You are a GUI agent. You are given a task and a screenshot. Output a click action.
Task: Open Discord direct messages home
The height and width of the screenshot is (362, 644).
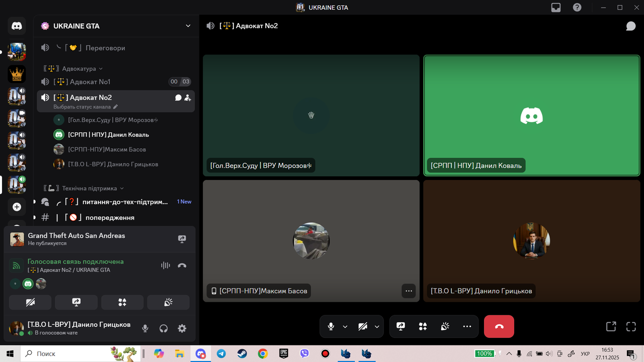[x=17, y=26]
